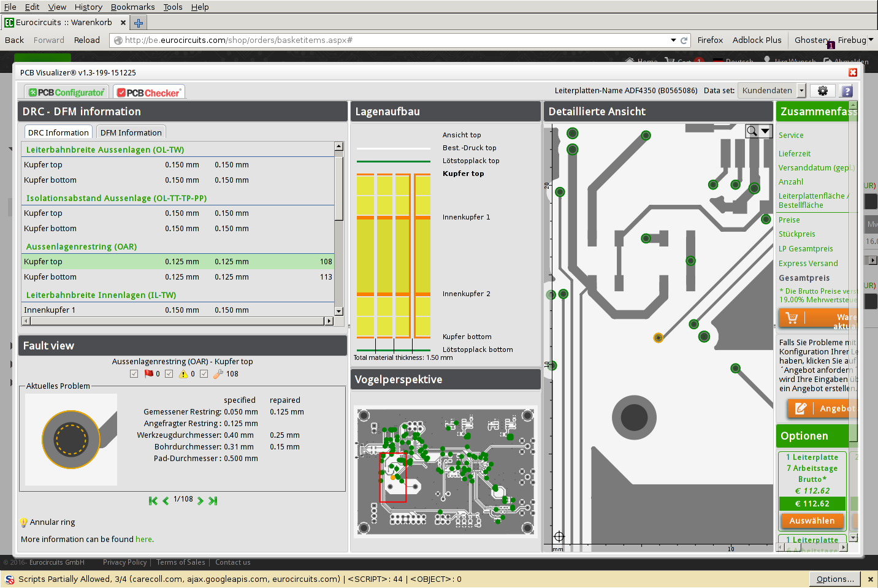Click up arrow of DRC list scrollbar
This screenshot has width=878, height=588.
338,147
